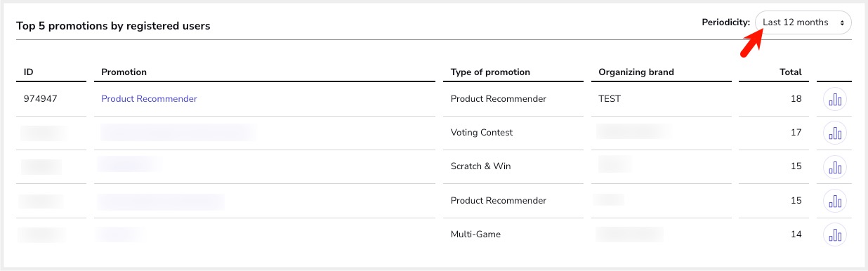
Task: Click the ID column header
Action: click(29, 72)
